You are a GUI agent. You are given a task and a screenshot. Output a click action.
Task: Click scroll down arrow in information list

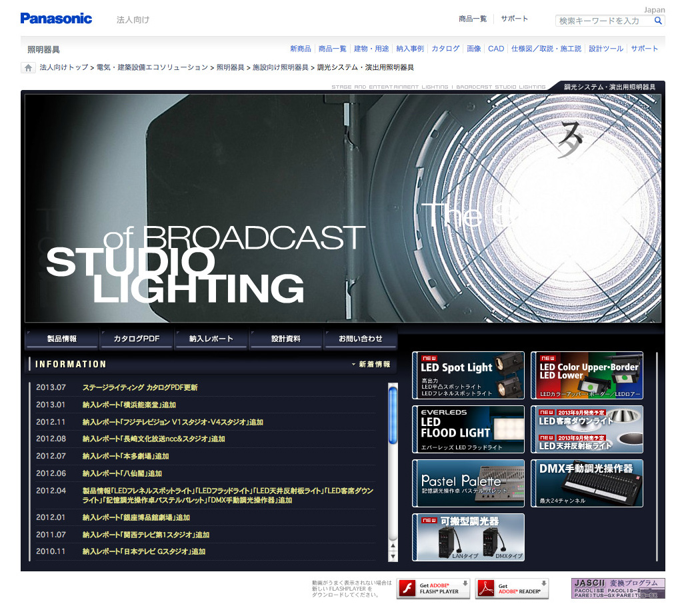[x=393, y=556]
